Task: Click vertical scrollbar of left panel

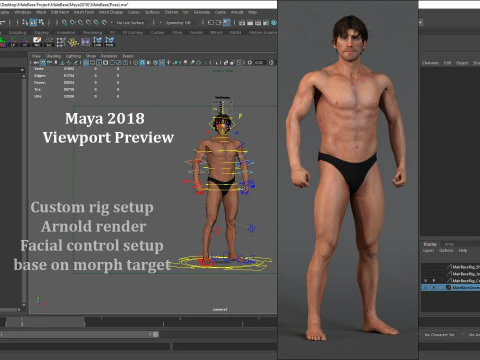Action: click(x=24, y=190)
